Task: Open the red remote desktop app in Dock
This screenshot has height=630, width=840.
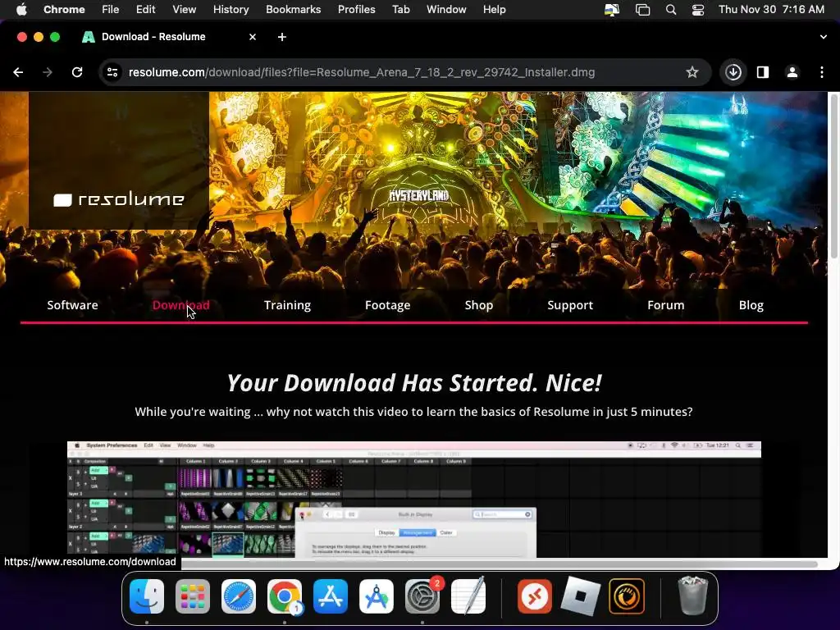Action: 535,596
